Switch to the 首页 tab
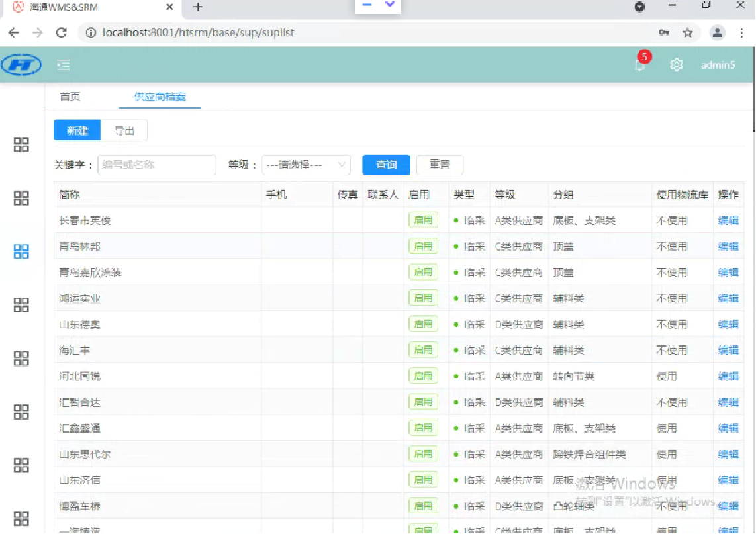This screenshot has height=534, width=756. 70,97
